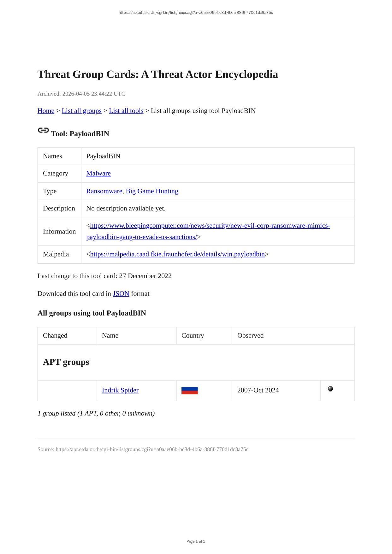
Task: Click the Observed column header
Action: pyautogui.click(x=250, y=335)
